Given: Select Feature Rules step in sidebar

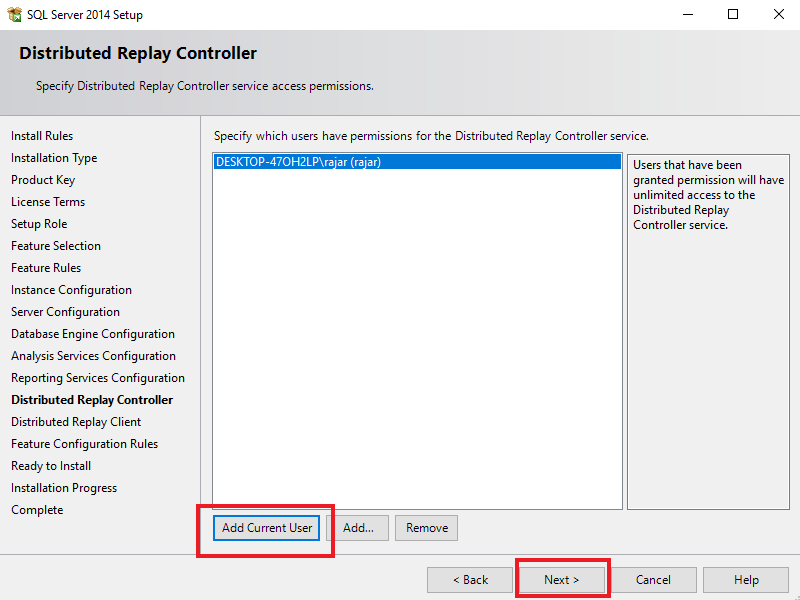Looking at the screenshot, I should [x=46, y=267].
